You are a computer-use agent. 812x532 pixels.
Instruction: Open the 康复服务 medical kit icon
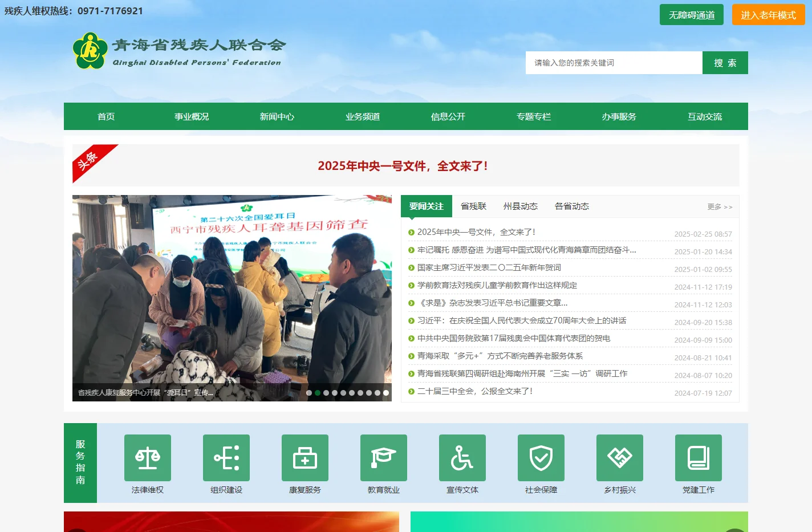[x=305, y=458]
